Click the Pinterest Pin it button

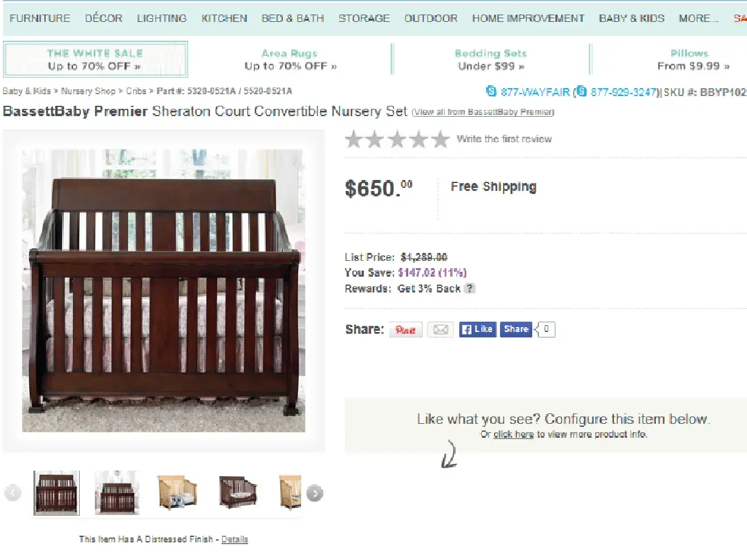(x=406, y=330)
